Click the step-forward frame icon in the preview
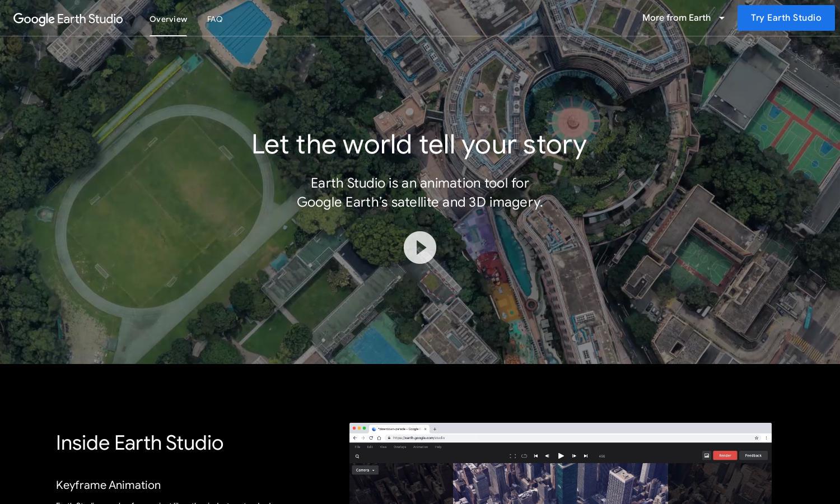 574,456
